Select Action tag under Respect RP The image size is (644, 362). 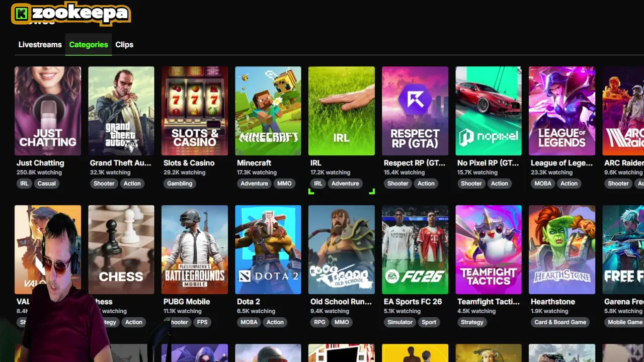click(426, 184)
